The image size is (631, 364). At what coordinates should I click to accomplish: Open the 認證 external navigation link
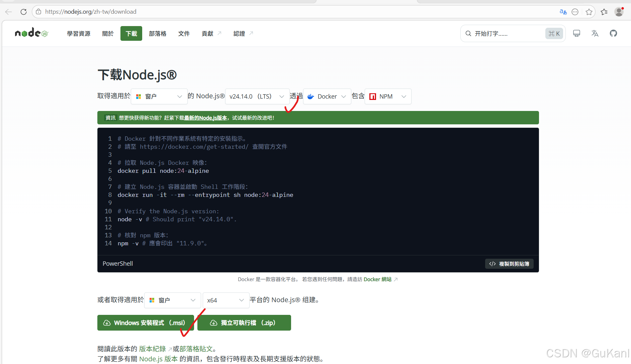coord(243,33)
